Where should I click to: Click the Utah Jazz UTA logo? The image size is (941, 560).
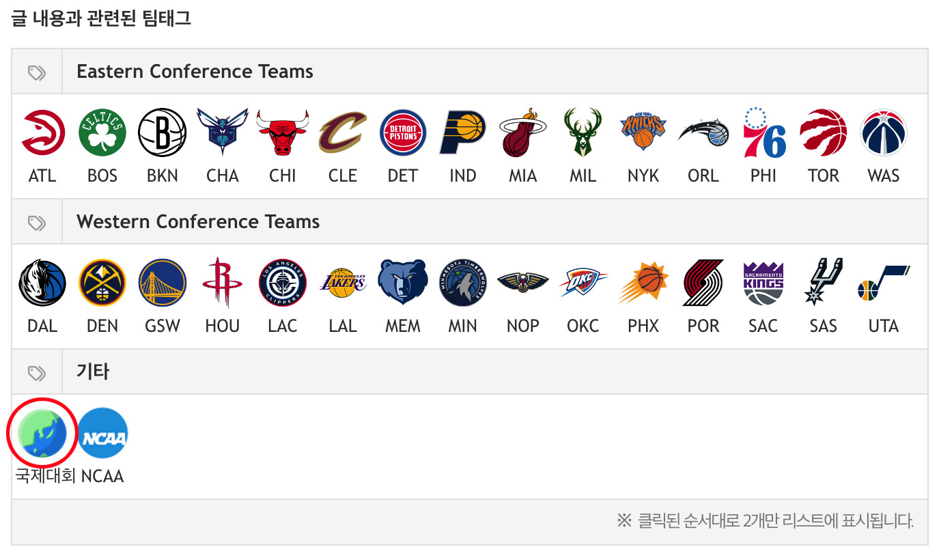tap(884, 283)
